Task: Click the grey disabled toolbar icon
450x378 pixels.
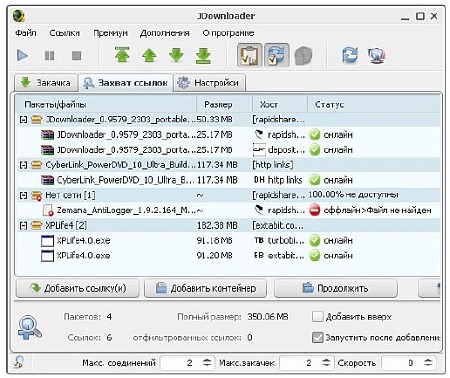Action: (303, 55)
